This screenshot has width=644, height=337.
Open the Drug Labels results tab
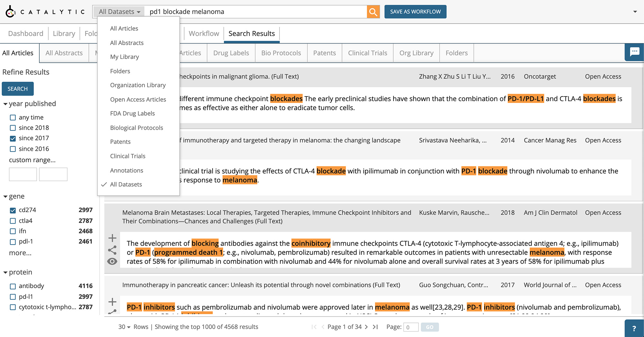coord(231,53)
